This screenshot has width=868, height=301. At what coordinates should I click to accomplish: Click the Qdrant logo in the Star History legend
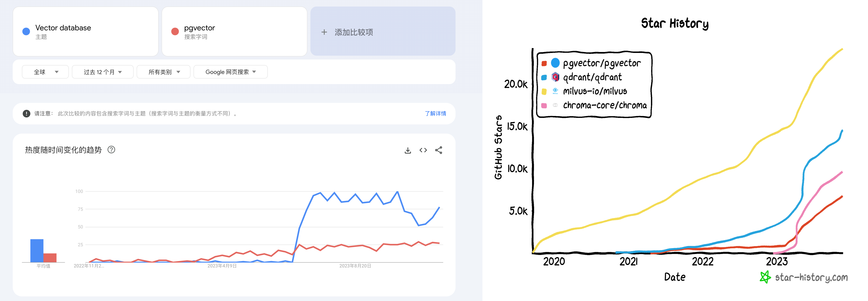[x=556, y=77]
